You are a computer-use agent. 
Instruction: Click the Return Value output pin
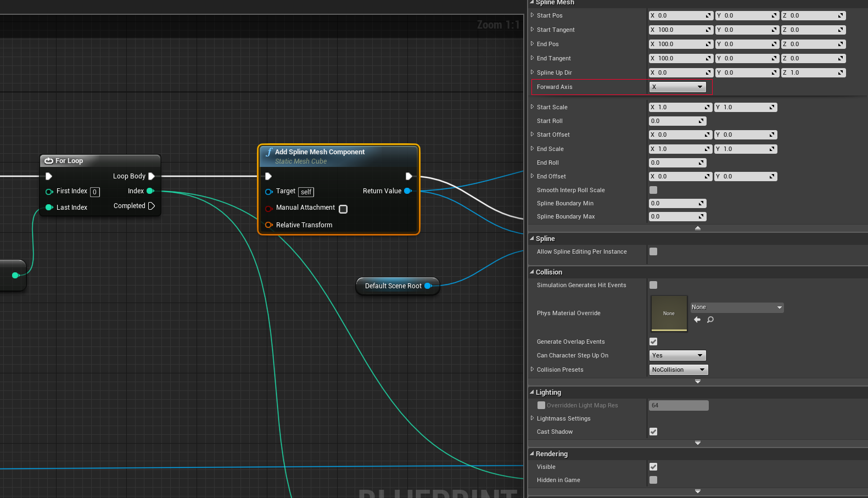[x=407, y=191]
